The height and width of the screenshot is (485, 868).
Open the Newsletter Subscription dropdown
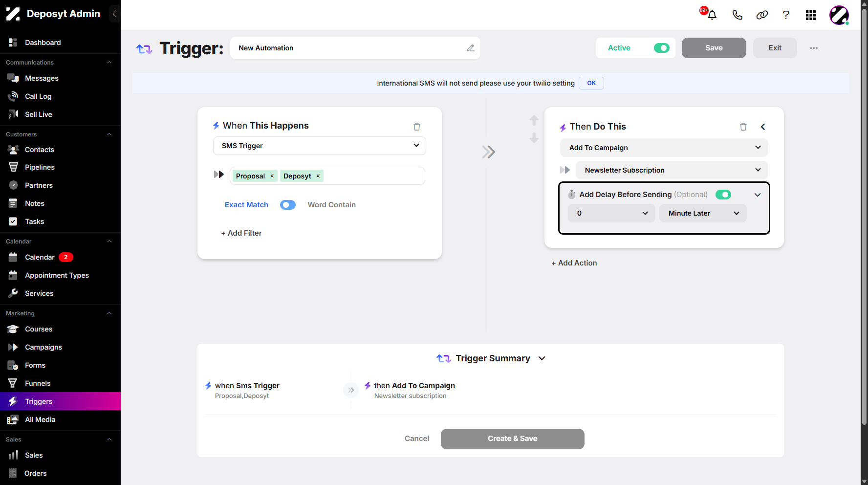point(672,170)
